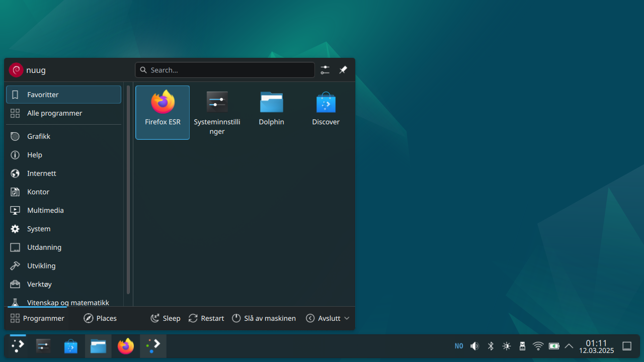Open Systeminnstillinger from the favorites grid
The width and height of the screenshot is (644, 362).
[217, 112]
